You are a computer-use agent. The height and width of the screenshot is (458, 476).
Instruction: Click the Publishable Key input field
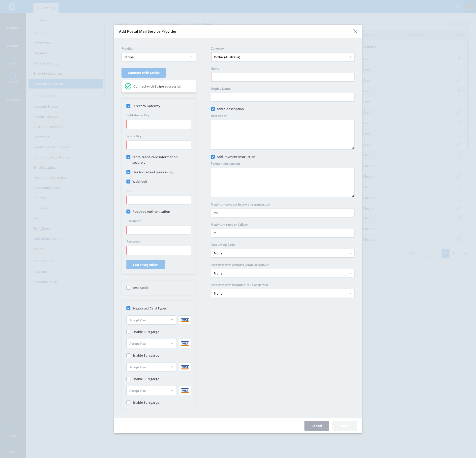point(159,124)
